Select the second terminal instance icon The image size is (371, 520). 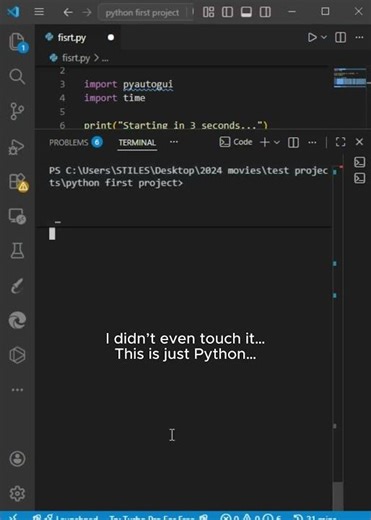360,178
